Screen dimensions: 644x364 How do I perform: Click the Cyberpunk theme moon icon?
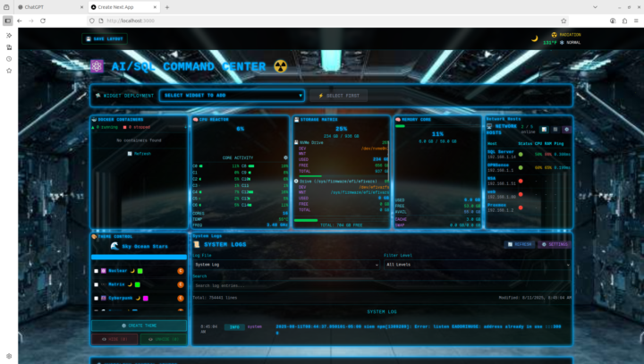coord(138,299)
